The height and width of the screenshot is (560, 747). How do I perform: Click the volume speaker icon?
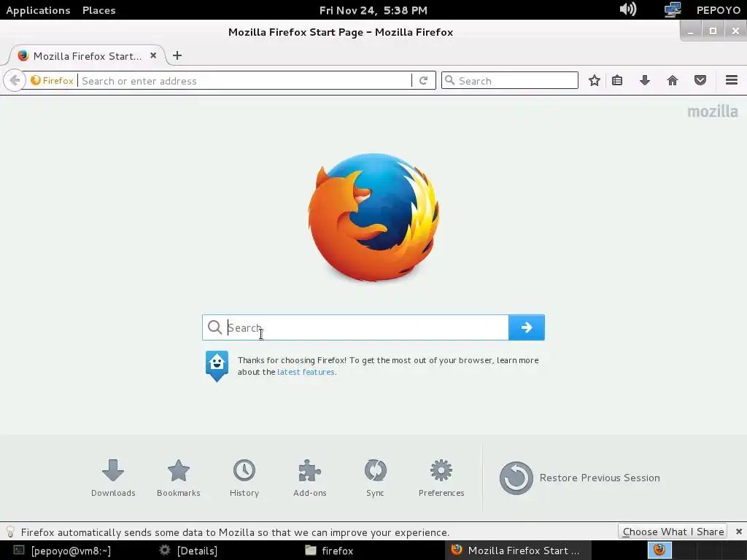628,9
